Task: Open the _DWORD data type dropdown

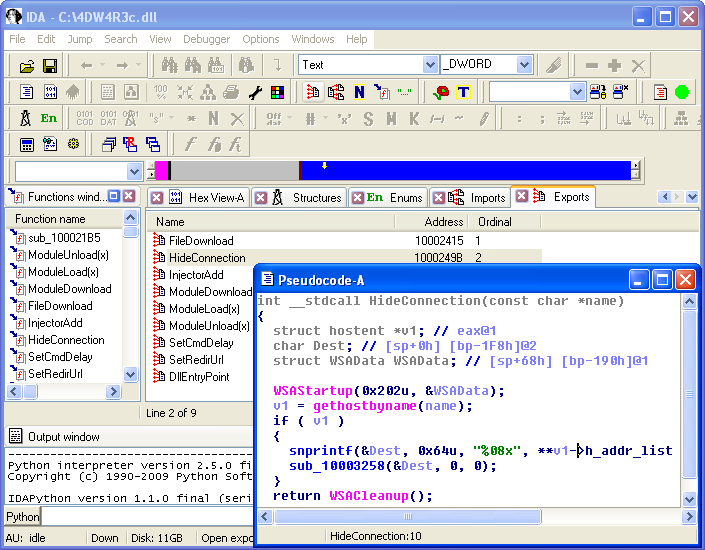Action: [x=524, y=65]
